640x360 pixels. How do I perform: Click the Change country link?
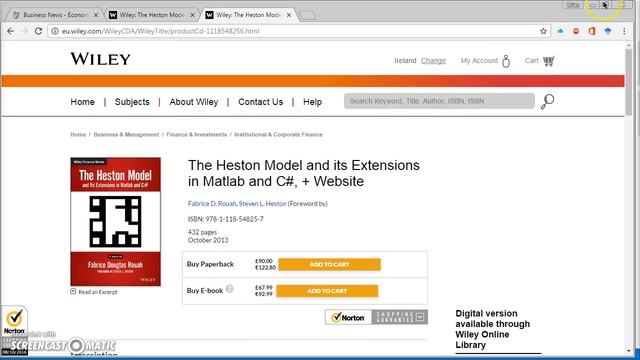pyautogui.click(x=433, y=61)
